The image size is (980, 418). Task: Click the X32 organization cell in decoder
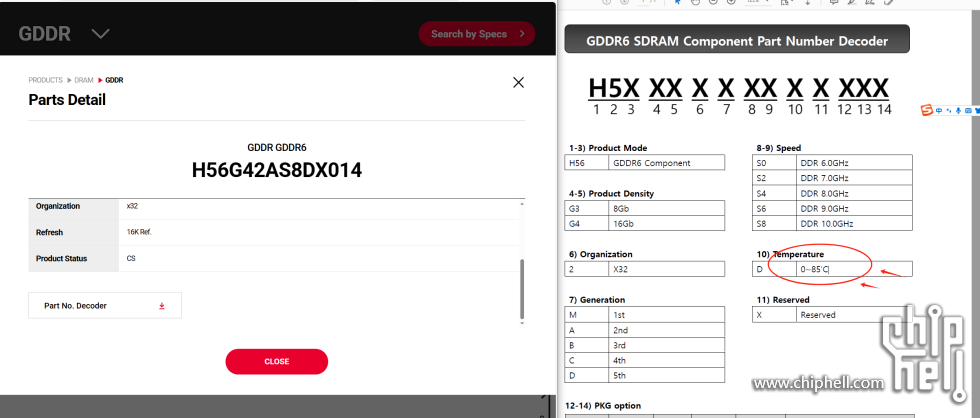click(x=666, y=269)
